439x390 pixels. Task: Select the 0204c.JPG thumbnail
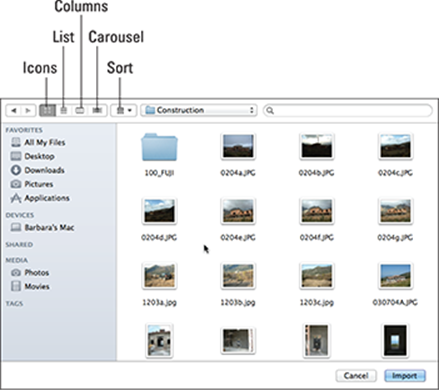pyautogui.click(x=395, y=146)
